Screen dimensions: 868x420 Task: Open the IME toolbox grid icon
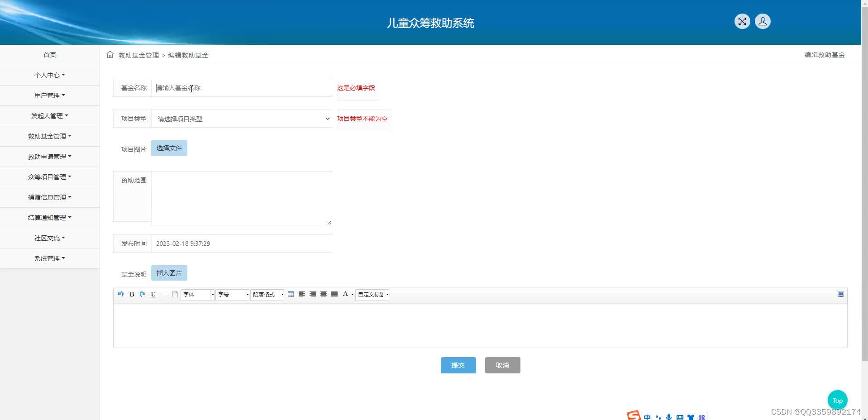click(x=701, y=417)
